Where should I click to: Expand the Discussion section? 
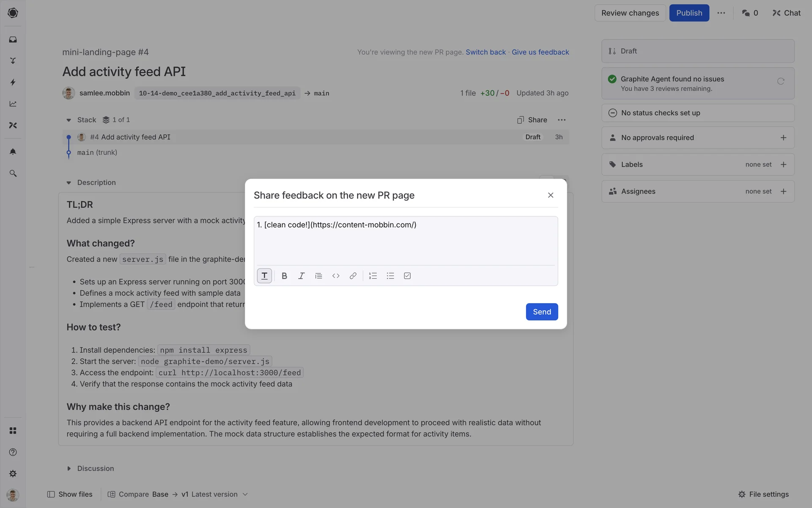(69, 469)
